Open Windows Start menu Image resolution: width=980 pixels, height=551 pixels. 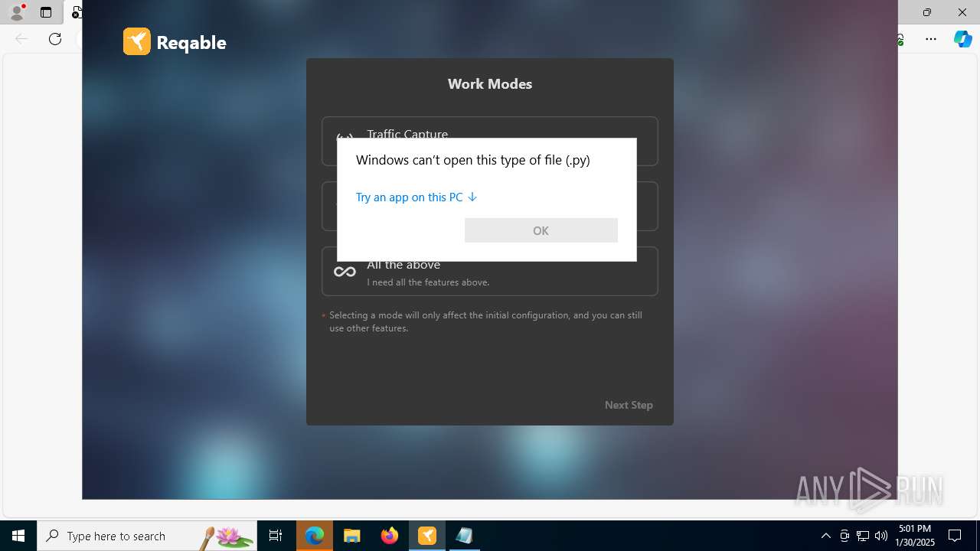coord(18,536)
